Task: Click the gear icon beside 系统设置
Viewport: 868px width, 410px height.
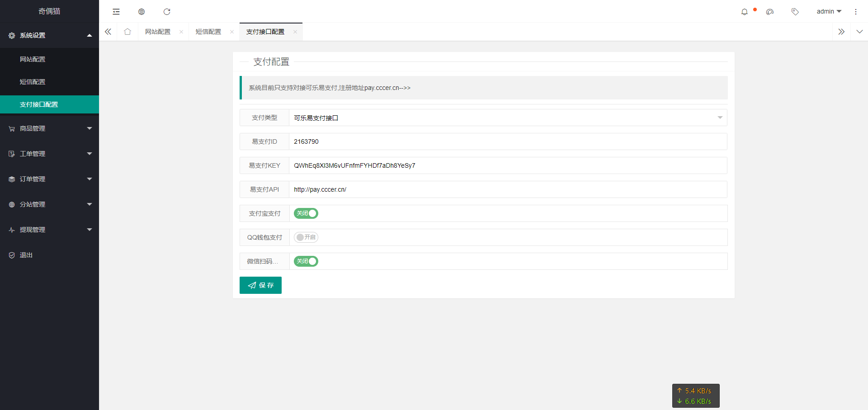Action: (12, 35)
